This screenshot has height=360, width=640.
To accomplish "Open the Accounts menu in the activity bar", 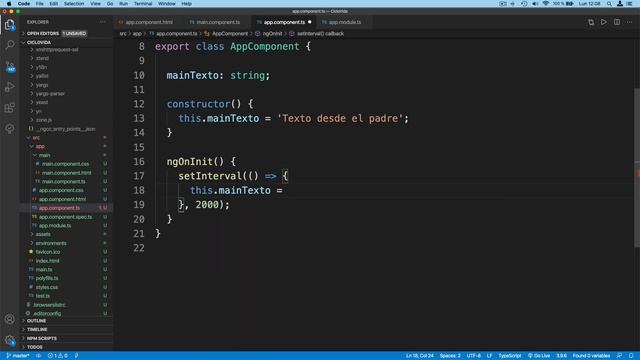I will 10,319.
